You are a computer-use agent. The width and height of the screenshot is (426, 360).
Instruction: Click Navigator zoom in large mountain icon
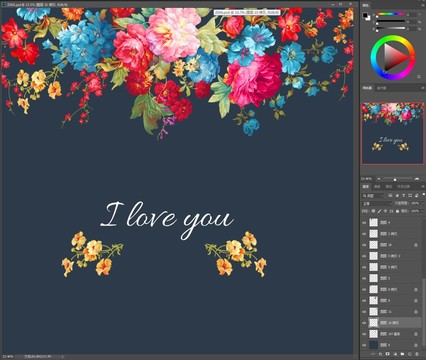tap(417, 179)
